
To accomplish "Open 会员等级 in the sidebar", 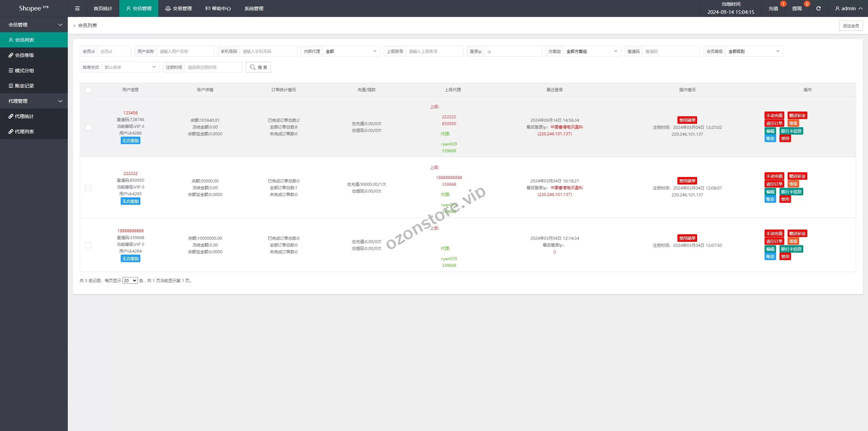I will 24,55.
